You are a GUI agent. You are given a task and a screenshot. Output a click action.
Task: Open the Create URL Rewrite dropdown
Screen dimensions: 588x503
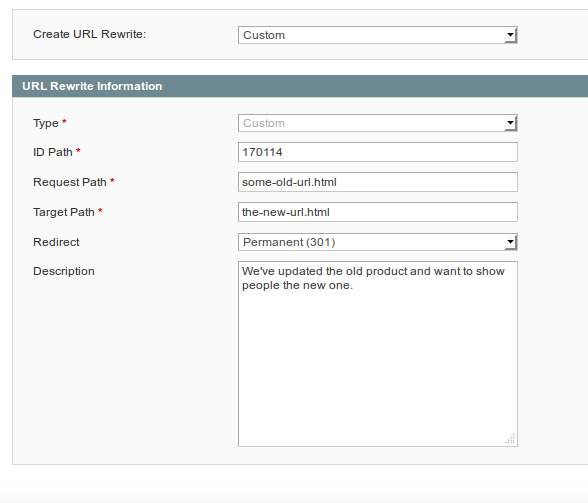[x=378, y=35]
